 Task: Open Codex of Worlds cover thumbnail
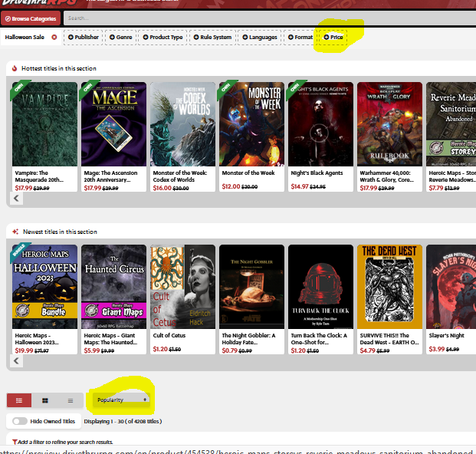[182, 124]
